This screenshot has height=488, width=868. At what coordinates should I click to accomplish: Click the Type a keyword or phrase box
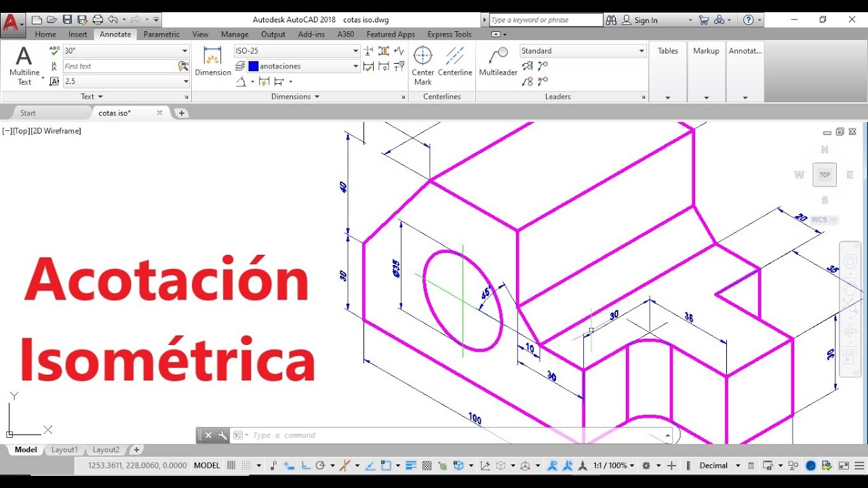pyautogui.click(x=545, y=20)
